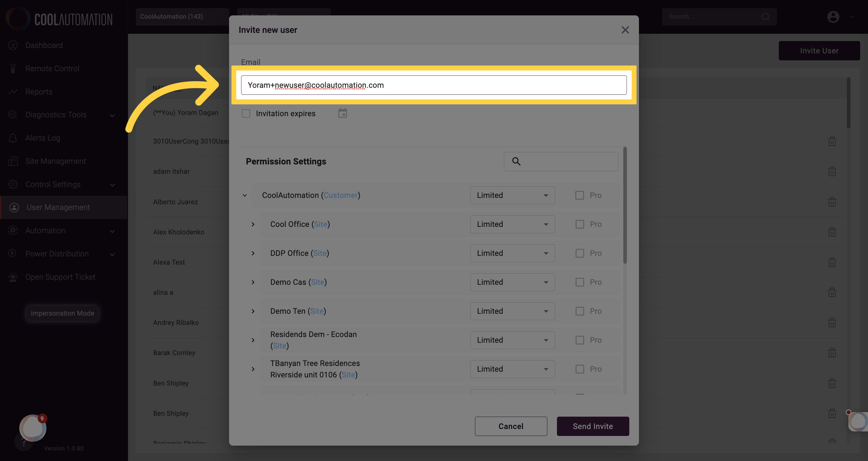The width and height of the screenshot is (868, 461).
Task: Send the user invitation
Action: [x=593, y=426]
